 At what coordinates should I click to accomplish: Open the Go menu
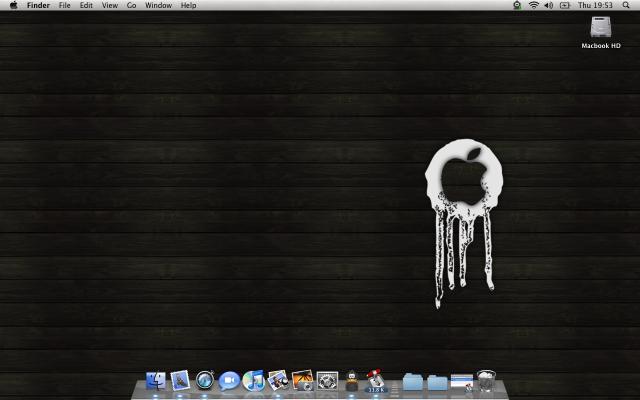click(x=131, y=5)
